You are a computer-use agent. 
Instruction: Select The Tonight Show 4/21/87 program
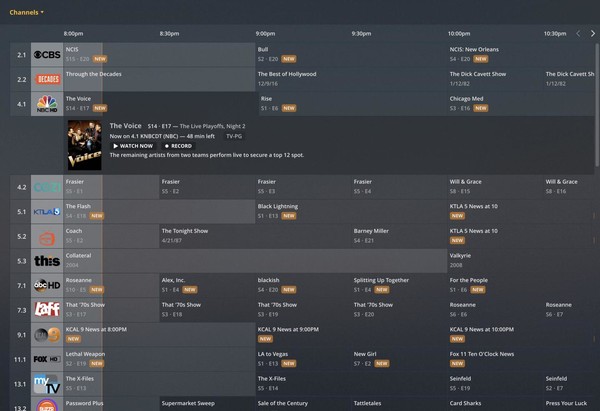pos(255,236)
